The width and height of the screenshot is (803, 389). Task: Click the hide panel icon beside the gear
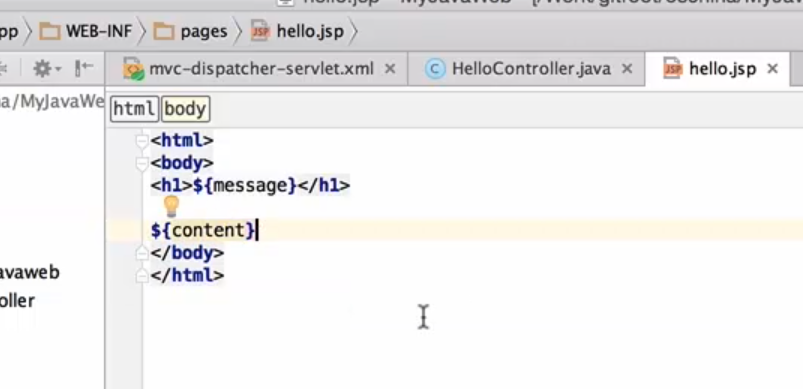[x=83, y=68]
